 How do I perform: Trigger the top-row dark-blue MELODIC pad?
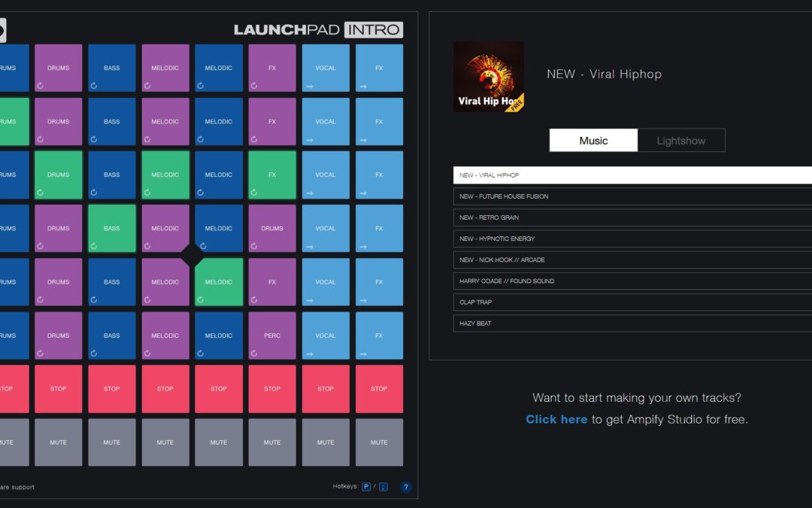pyautogui.click(x=219, y=68)
